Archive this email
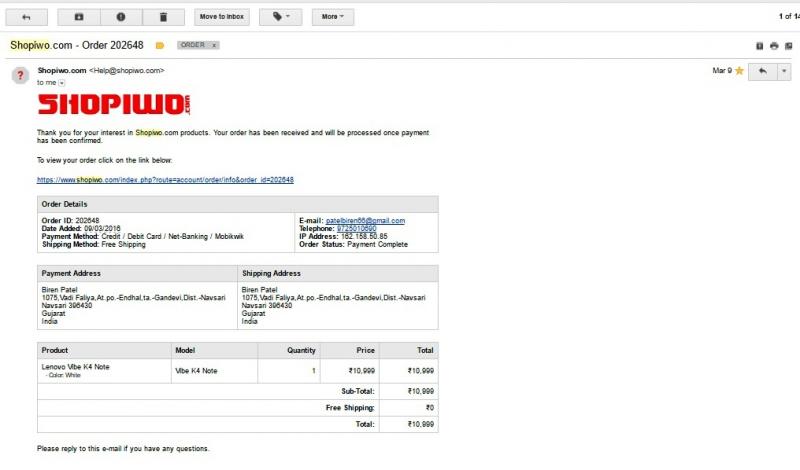This screenshot has width=800, height=470. pyautogui.click(x=79, y=17)
